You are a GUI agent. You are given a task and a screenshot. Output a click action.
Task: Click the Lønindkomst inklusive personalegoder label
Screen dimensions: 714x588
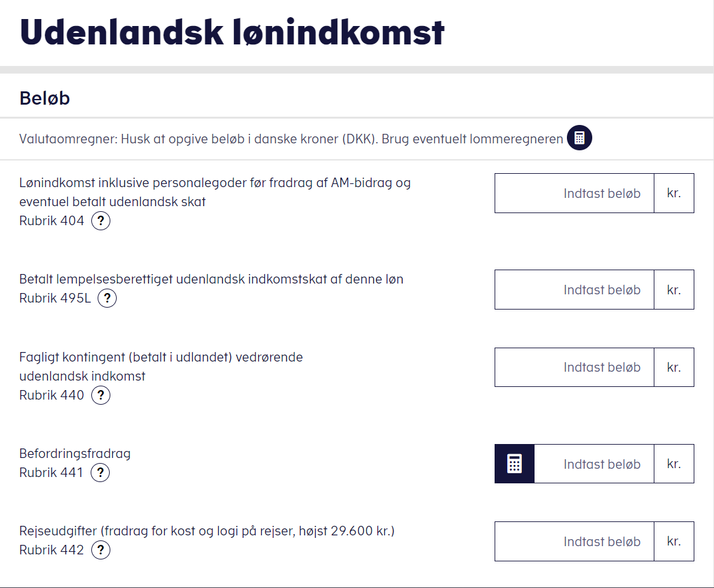click(x=215, y=192)
